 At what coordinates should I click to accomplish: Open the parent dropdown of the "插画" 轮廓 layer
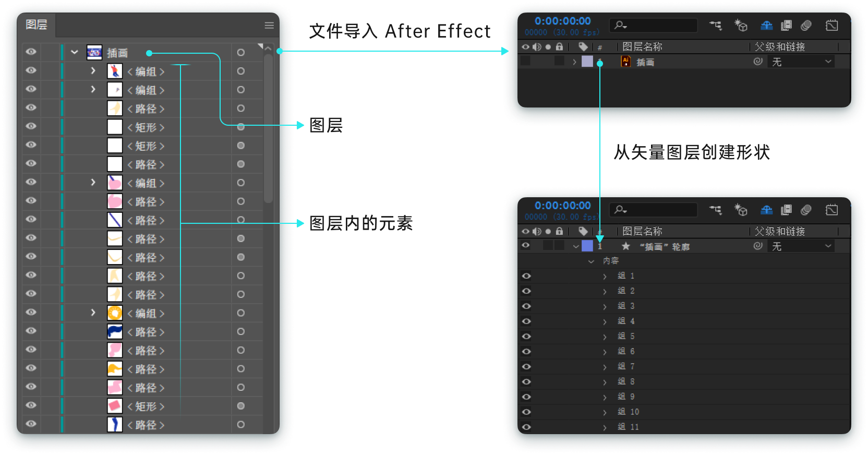click(801, 246)
